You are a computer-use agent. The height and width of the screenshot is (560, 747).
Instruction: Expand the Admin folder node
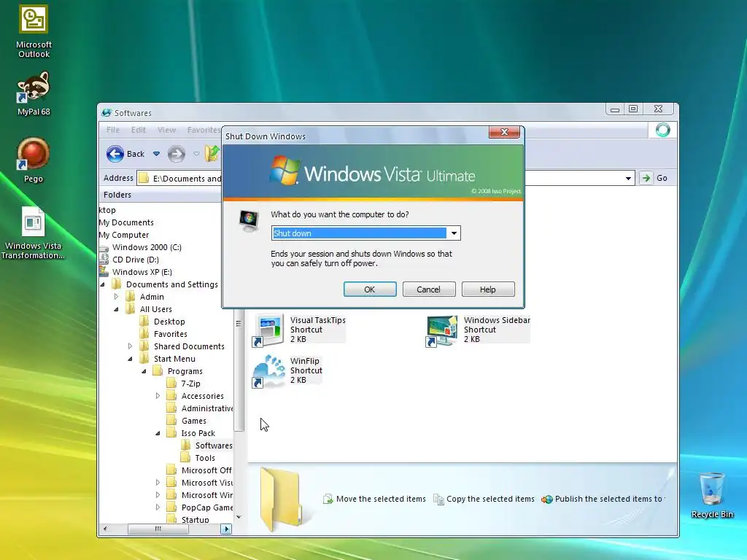coord(116,297)
